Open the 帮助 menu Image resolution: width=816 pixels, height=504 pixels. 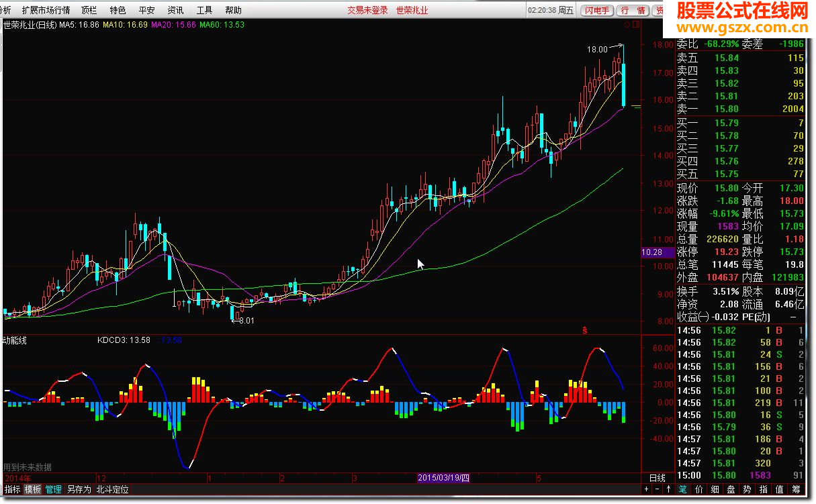[233, 10]
